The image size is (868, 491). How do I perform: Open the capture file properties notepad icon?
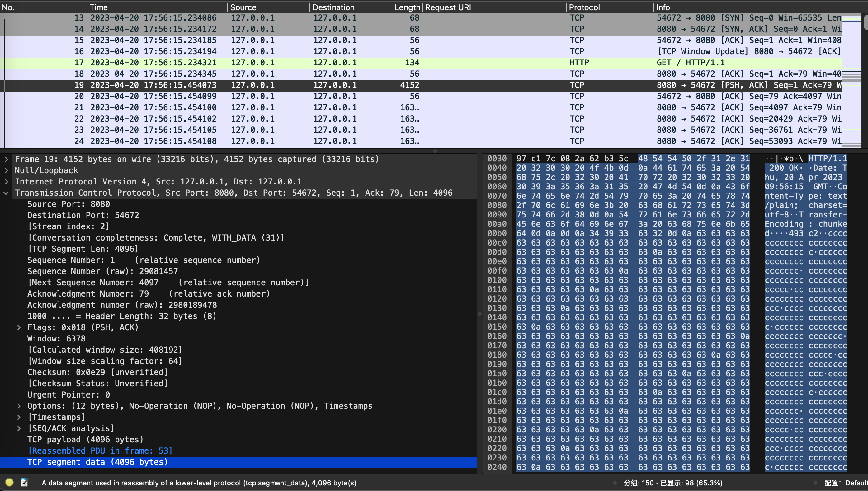coord(25,483)
